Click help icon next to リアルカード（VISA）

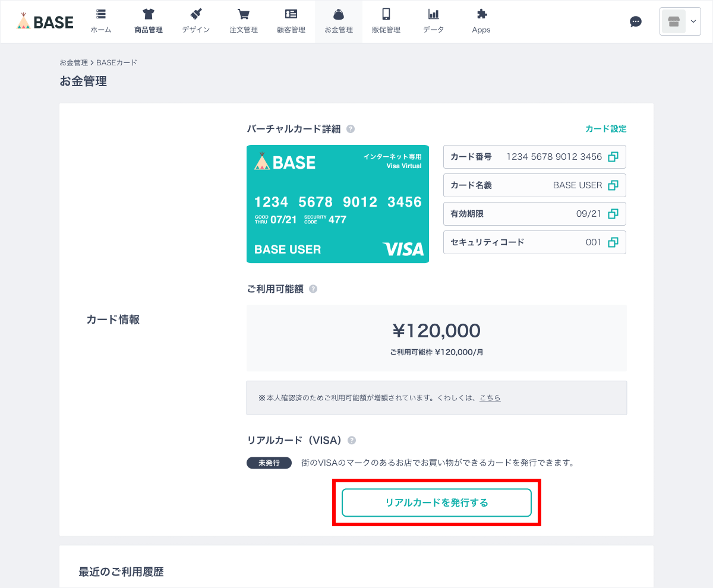point(352,441)
